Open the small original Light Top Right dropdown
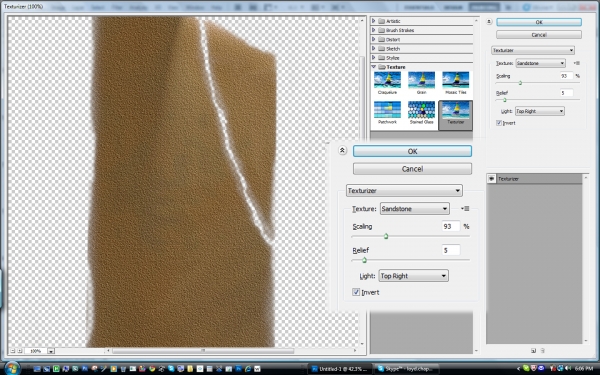Screen dimensions: 600x375 click(x=540, y=111)
